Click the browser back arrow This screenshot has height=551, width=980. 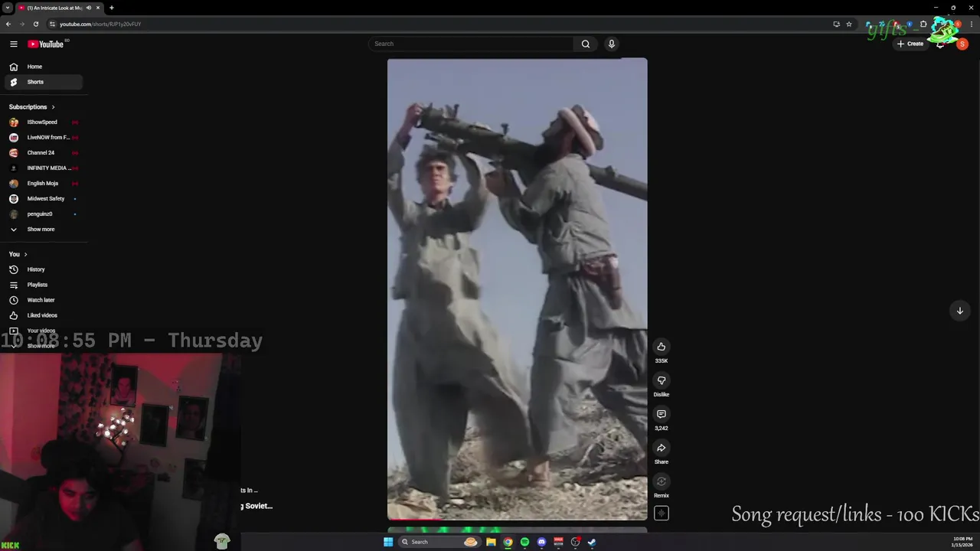click(8, 24)
